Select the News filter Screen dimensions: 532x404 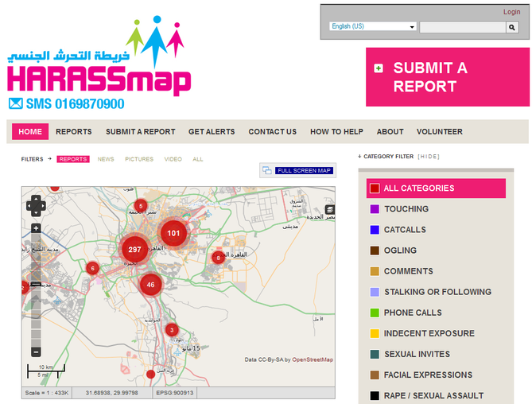[x=106, y=159]
